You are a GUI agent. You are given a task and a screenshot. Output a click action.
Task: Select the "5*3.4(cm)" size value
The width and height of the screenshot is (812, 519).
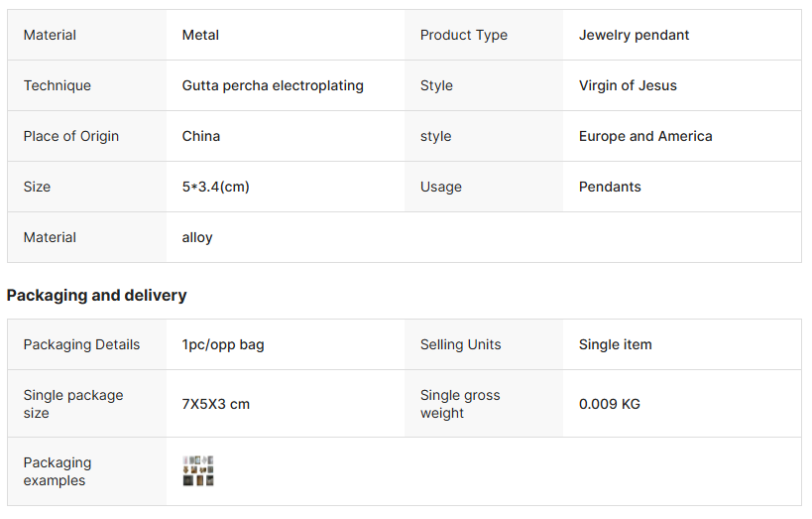(215, 187)
